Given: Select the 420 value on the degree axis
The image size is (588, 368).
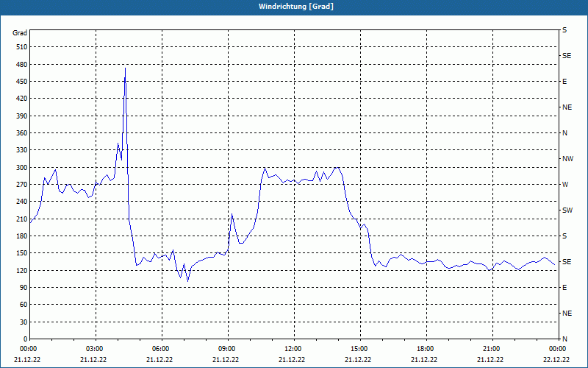Looking at the screenshot, I should point(22,99).
